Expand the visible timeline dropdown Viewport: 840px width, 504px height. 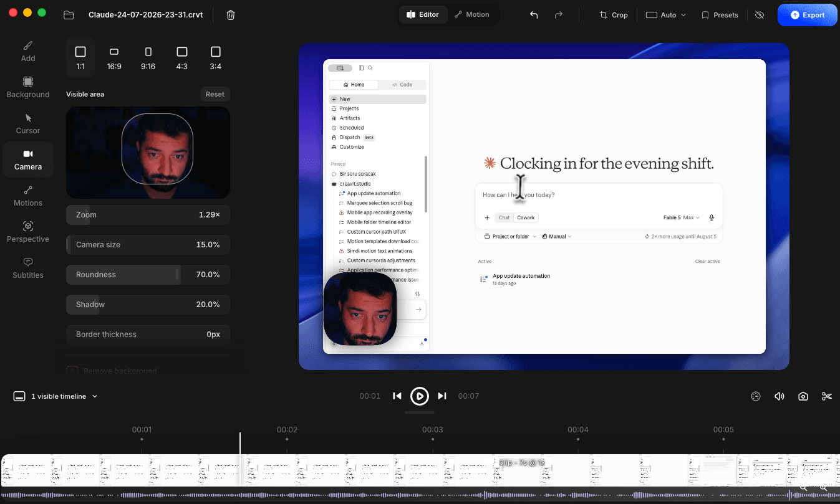click(56, 396)
